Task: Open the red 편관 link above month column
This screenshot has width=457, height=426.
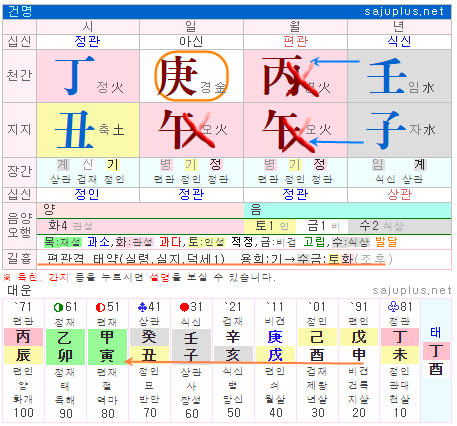Action: [x=295, y=41]
